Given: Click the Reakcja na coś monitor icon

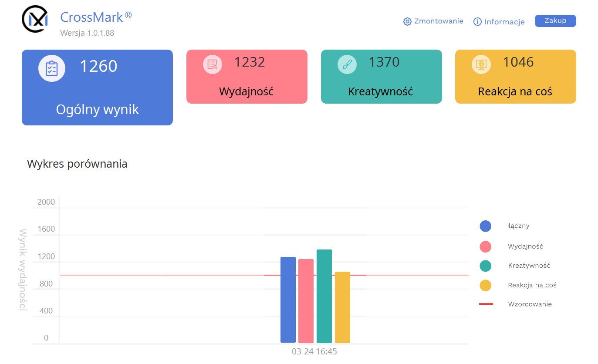Looking at the screenshot, I should click(x=481, y=64).
